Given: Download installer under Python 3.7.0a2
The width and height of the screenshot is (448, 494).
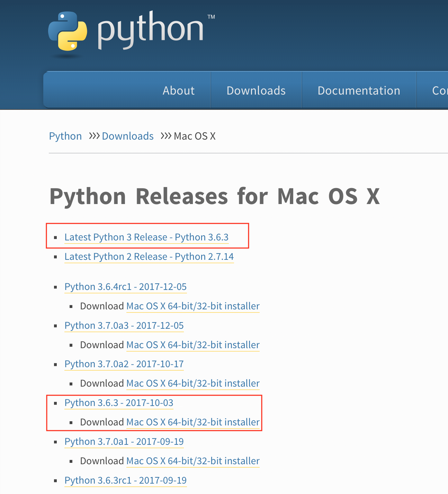Looking at the screenshot, I should (x=193, y=383).
